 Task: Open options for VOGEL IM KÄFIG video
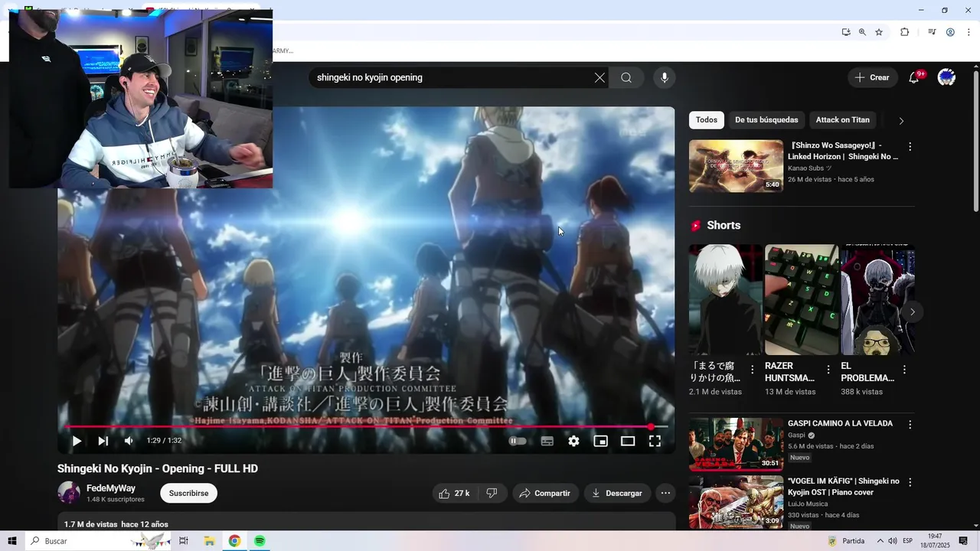[x=910, y=483]
